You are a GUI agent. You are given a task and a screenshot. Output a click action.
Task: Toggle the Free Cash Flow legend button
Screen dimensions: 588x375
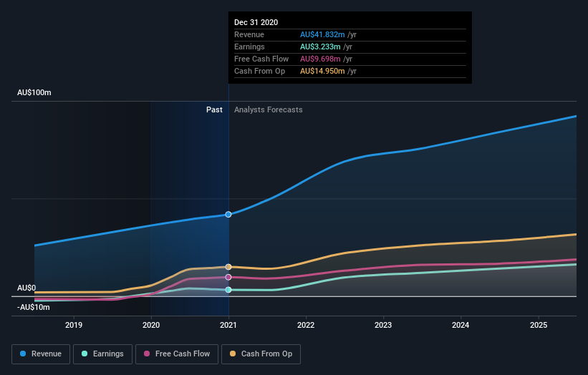point(177,354)
